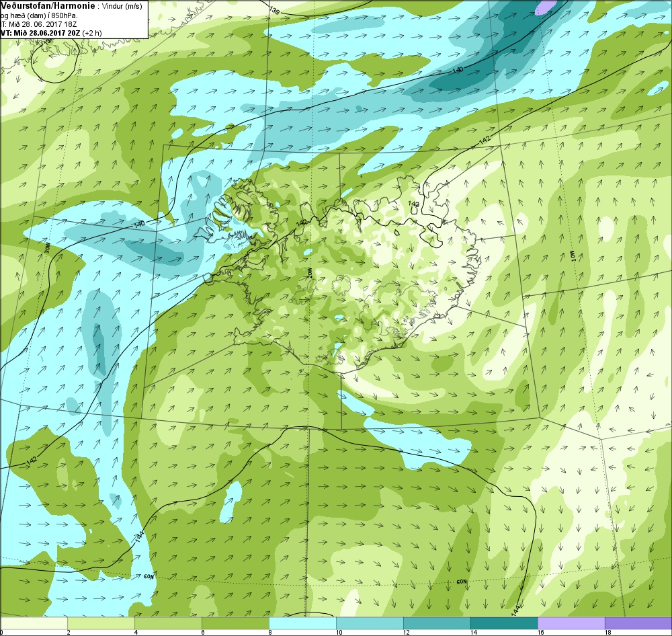Click the '140' contour label in the dark teal band
The width and height of the screenshot is (672, 636).
457,69
